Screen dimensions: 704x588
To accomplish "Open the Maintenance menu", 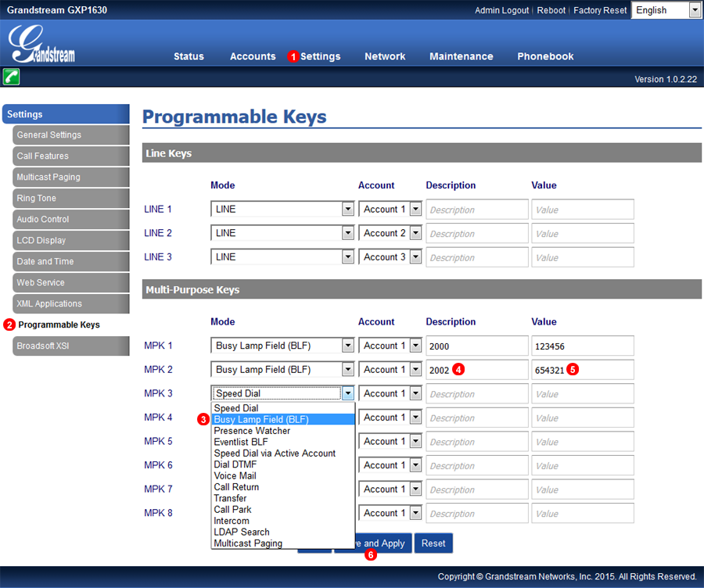I will point(461,56).
